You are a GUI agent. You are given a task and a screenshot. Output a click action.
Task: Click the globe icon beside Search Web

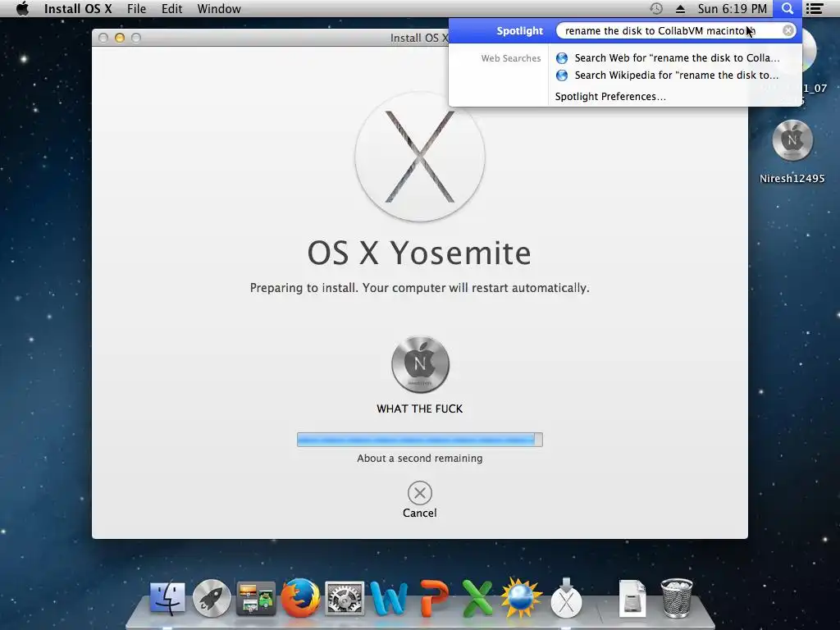[x=562, y=58]
